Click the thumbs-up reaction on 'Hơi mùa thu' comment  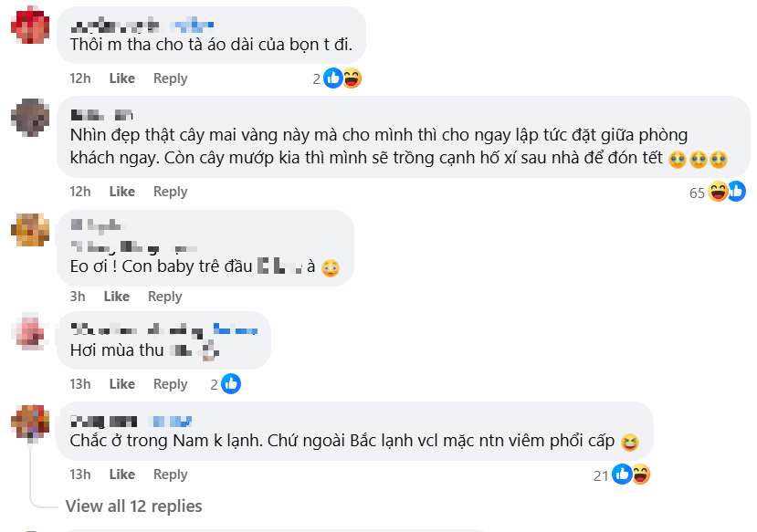231,384
